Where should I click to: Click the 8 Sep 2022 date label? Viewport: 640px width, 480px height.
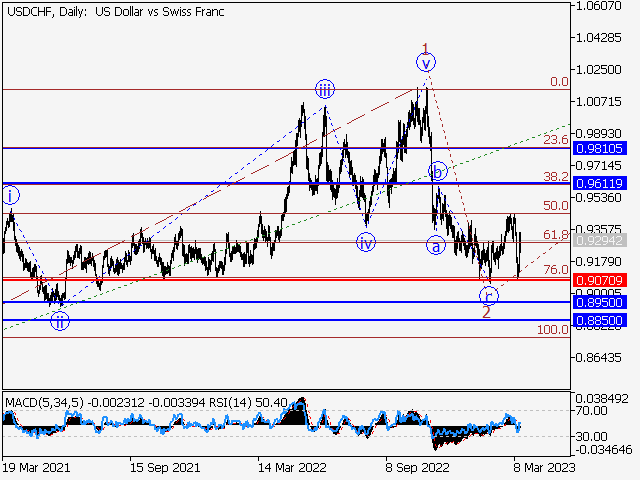418,467
